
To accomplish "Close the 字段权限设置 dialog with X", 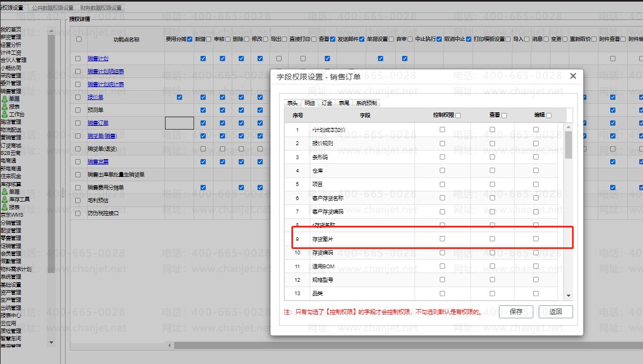I will (573, 76).
